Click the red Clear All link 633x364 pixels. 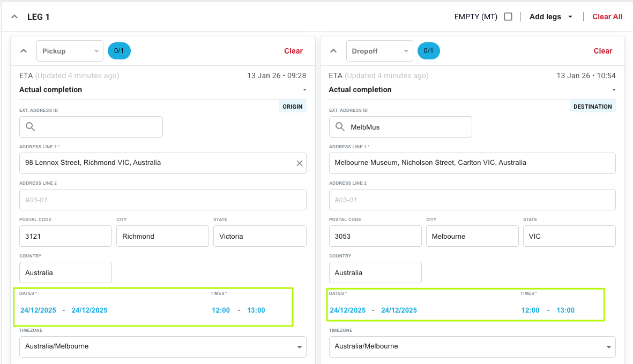[607, 17]
